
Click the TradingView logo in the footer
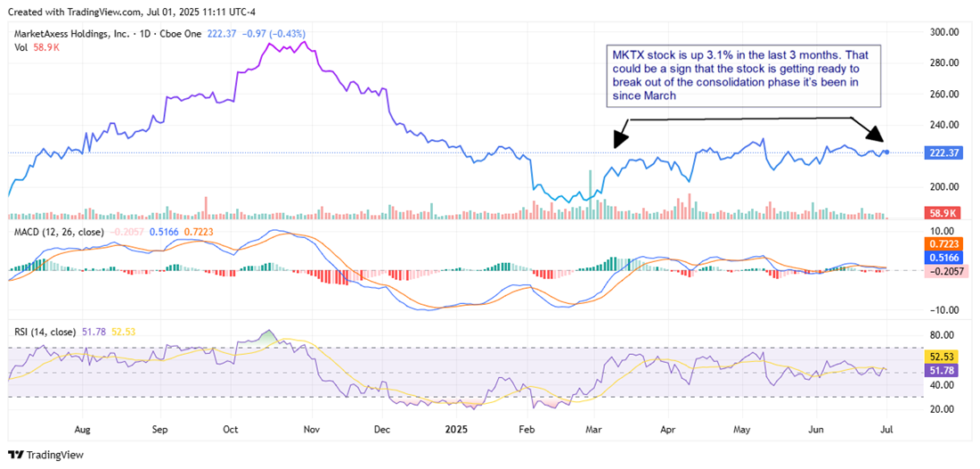click(45, 455)
